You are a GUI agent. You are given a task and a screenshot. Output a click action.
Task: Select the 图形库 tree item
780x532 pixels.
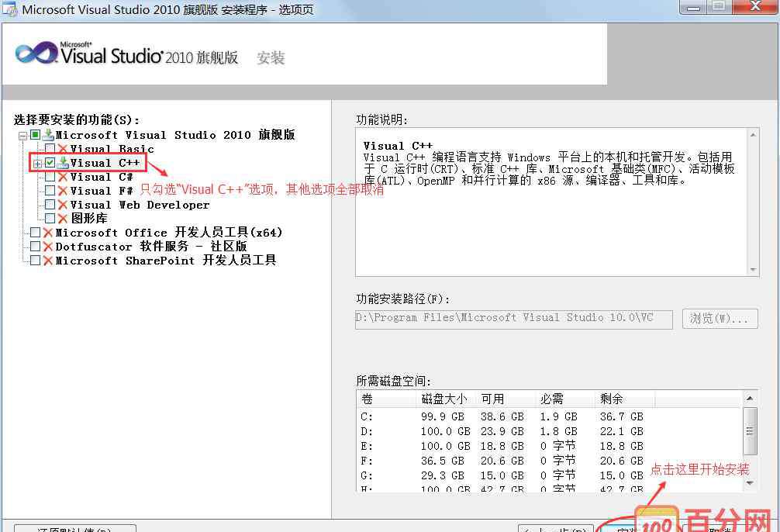click(89, 219)
